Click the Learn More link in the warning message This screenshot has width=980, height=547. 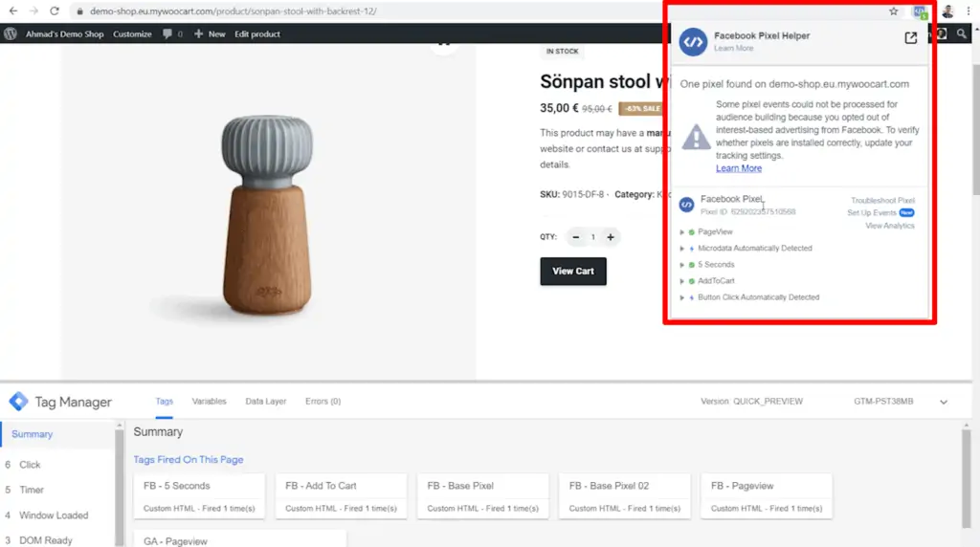[x=739, y=168]
